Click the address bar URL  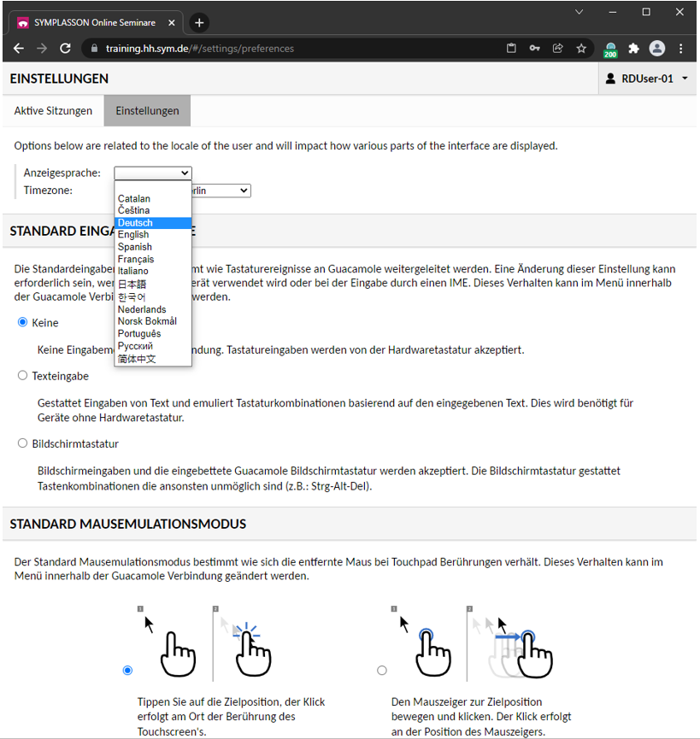click(x=199, y=49)
